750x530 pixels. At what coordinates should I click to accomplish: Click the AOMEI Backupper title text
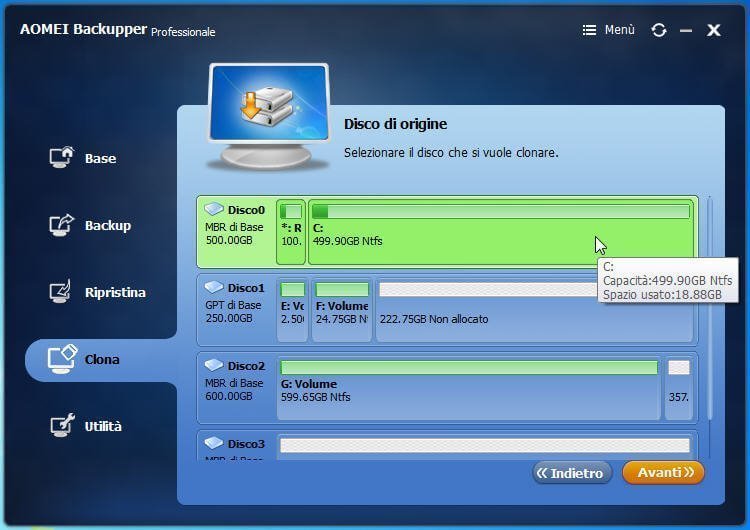(83, 30)
